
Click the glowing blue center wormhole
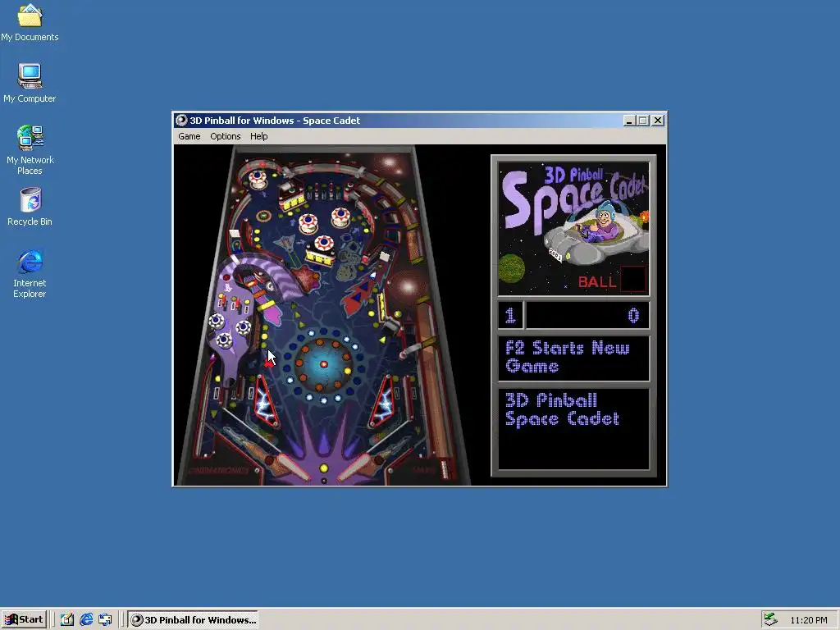[323, 364]
